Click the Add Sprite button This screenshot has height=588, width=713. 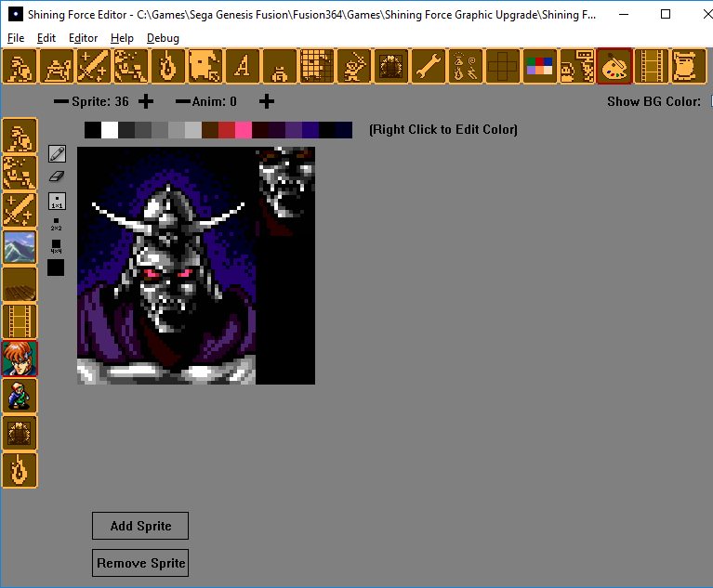click(140, 526)
